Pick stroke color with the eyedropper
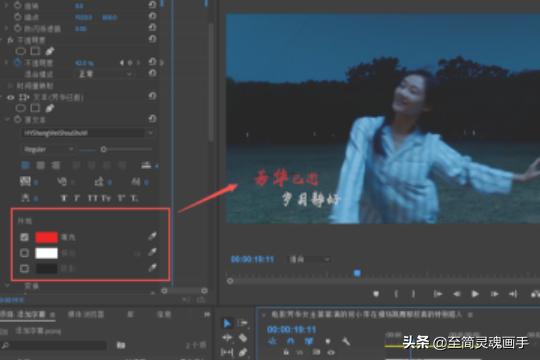Image resolution: width=540 pixels, height=360 pixels. (x=152, y=252)
